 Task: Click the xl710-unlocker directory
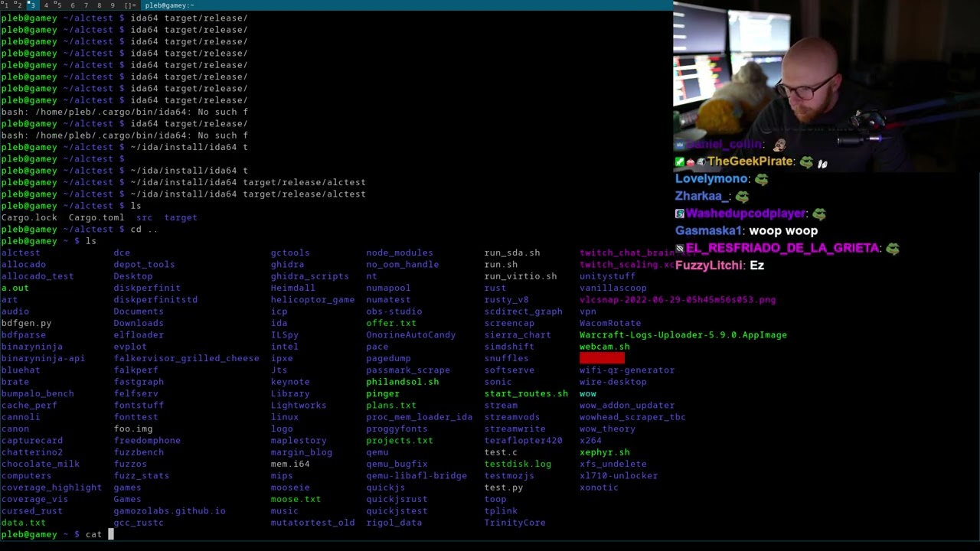[619, 475]
